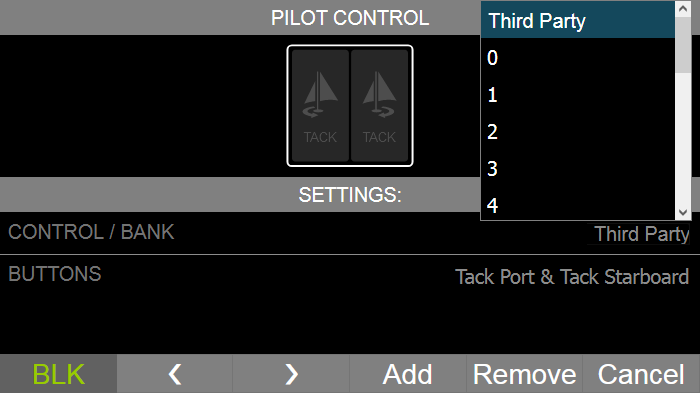Select bank 4 from the dropdown
Image resolution: width=700 pixels, height=393 pixels.
pyautogui.click(x=578, y=205)
